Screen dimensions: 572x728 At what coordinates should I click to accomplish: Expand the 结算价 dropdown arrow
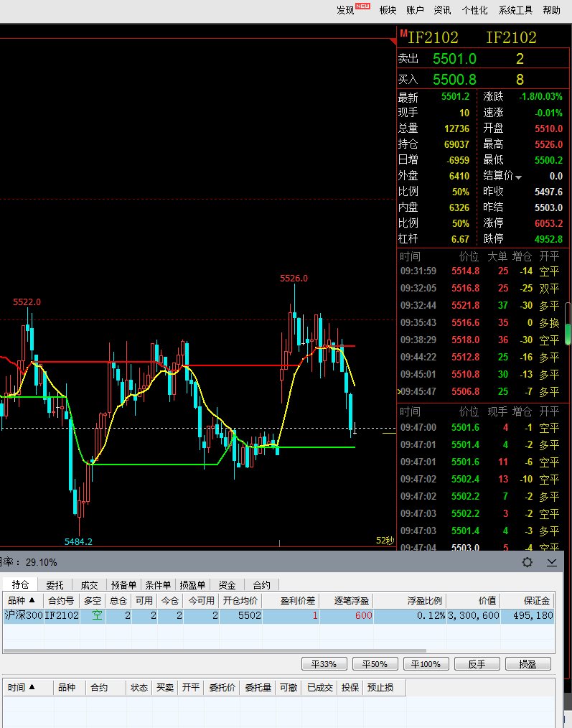tap(519, 177)
